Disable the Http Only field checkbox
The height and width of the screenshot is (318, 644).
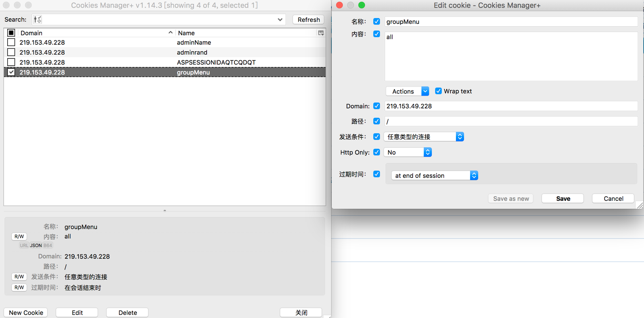376,152
